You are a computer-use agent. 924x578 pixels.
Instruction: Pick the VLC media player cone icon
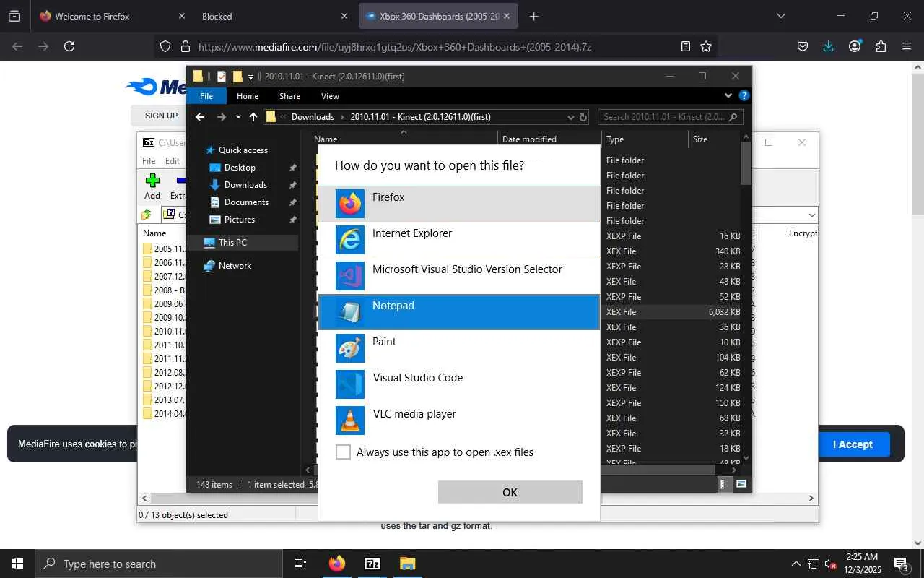click(350, 420)
